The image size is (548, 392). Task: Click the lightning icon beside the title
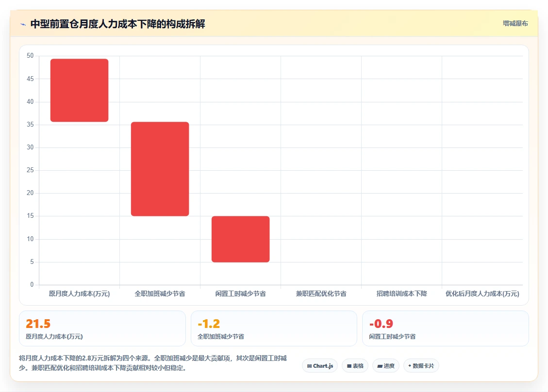click(x=23, y=24)
